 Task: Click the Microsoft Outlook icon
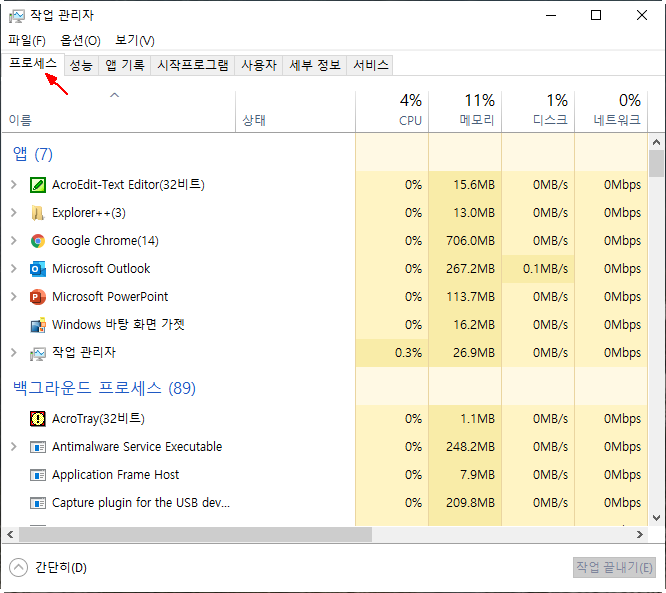tap(38, 269)
